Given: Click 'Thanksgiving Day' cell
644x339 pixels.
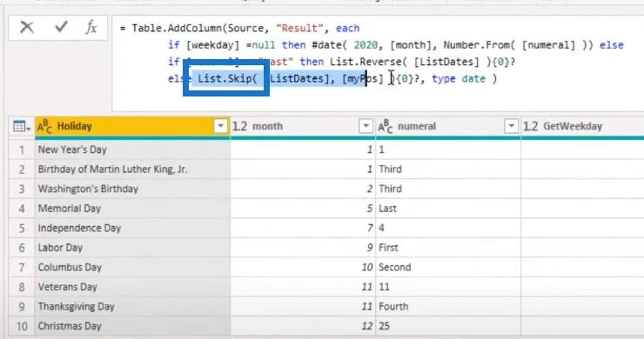Looking at the screenshot, I should click(x=132, y=307).
